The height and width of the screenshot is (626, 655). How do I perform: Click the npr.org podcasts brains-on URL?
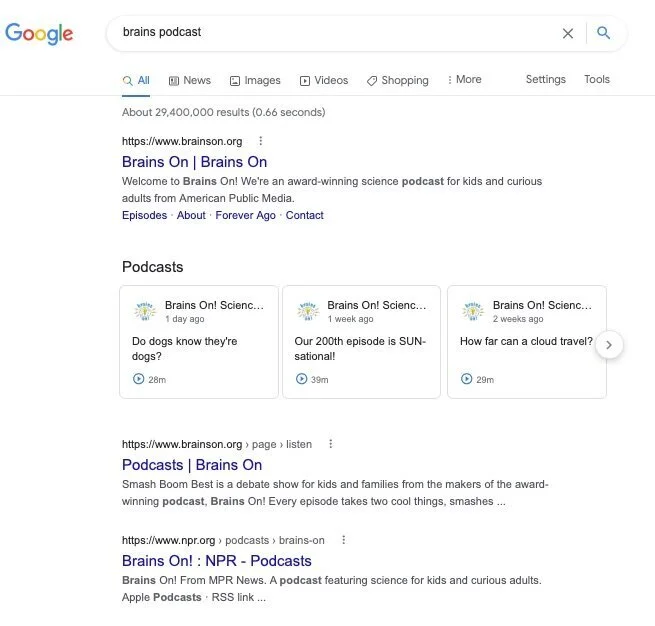223,540
